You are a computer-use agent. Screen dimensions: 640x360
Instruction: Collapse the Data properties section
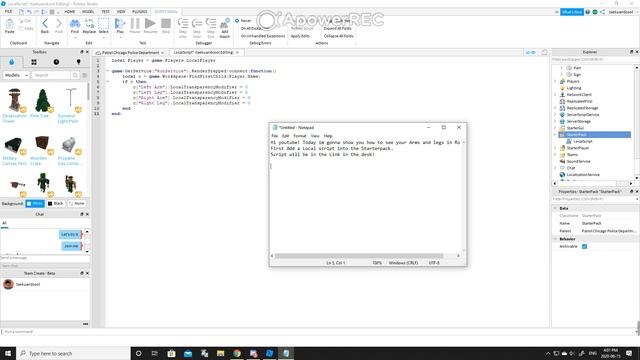tap(555, 208)
